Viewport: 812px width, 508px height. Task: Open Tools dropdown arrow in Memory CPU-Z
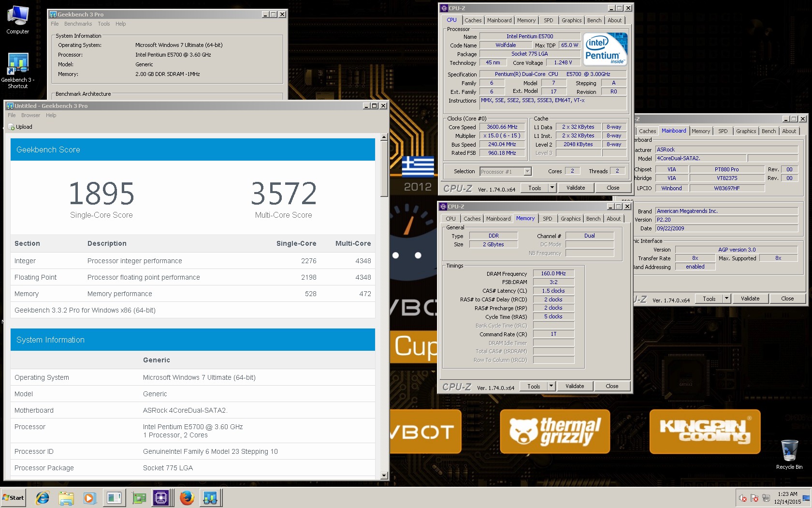551,386
